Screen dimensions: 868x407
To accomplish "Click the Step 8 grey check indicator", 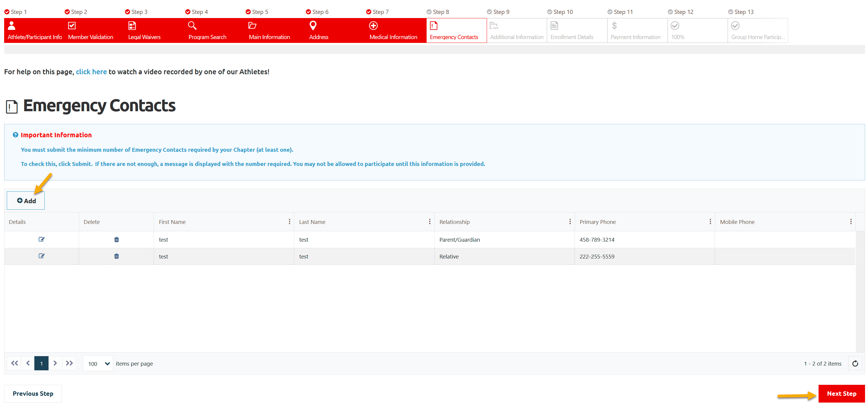I will click(429, 12).
